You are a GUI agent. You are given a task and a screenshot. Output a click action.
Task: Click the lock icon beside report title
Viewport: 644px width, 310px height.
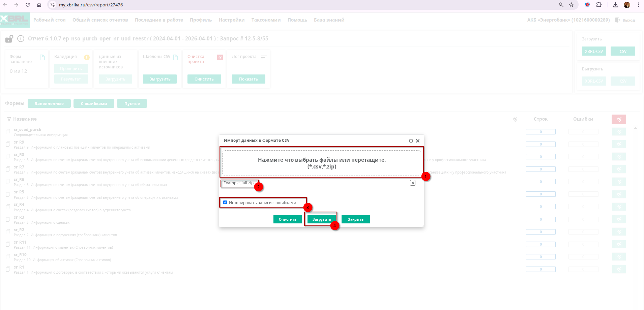9,39
